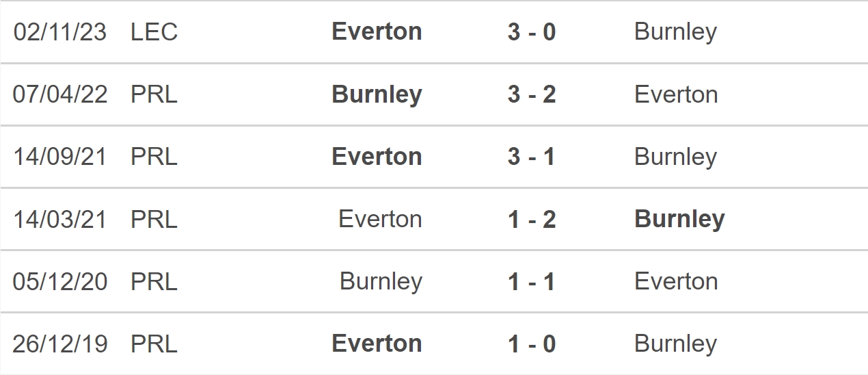Click Everton away team on 07/04/22
Screen dimensions: 868x375
point(676,94)
